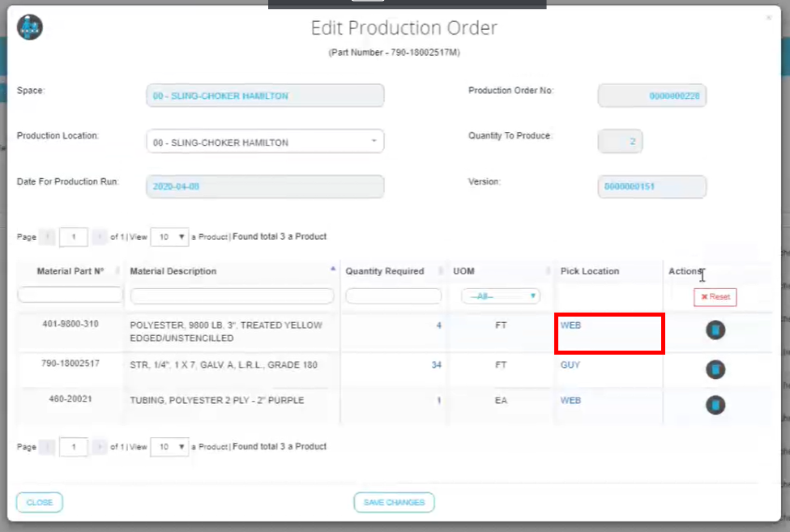Screen dimensions: 790x532
Task: Click the GUY pick location link
Action: pyautogui.click(x=570, y=365)
